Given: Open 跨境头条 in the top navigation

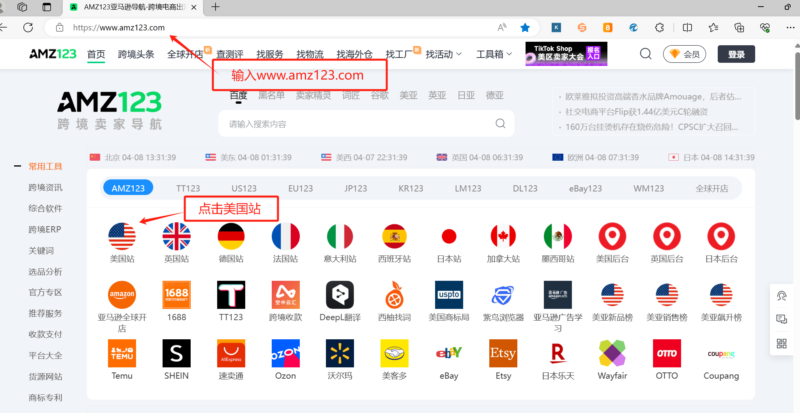Looking at the screenshot, I should point(136,54).
